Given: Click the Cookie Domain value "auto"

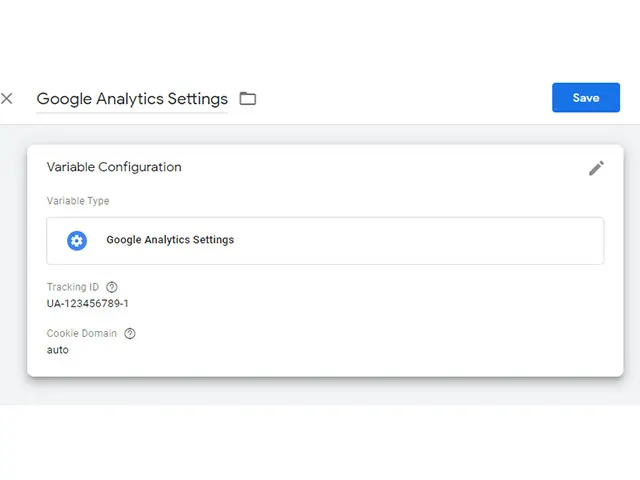Looking at the screenshot, I should point(58,350).
